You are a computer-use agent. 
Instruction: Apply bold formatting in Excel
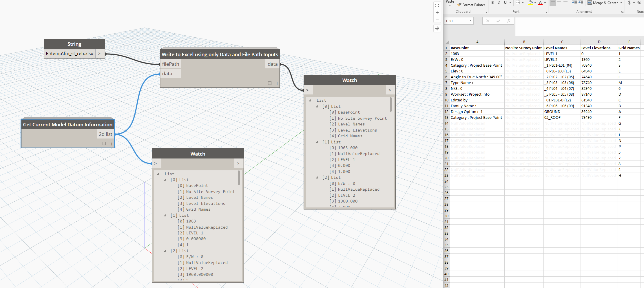[492, 3]
